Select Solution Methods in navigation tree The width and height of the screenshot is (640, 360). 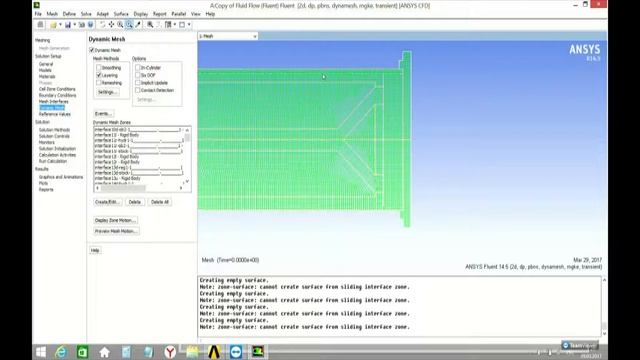(x=54, y=130)
